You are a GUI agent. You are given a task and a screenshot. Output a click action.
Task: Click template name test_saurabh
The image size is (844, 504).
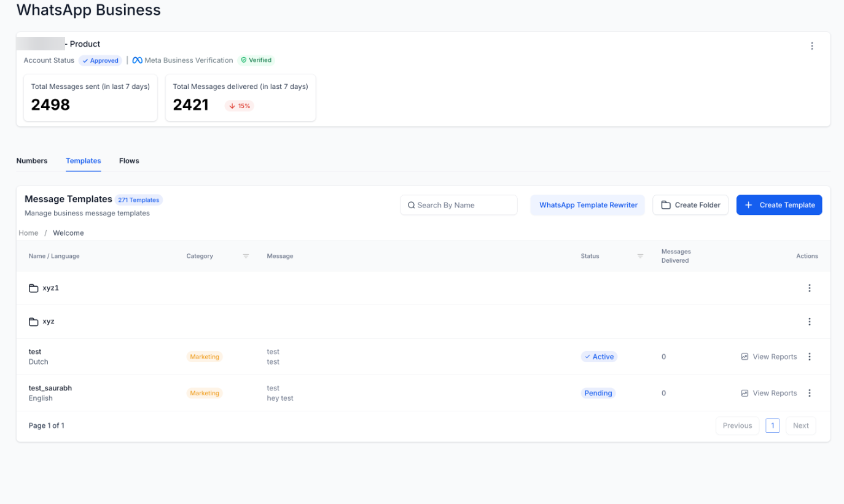click(x=50, y=388)
